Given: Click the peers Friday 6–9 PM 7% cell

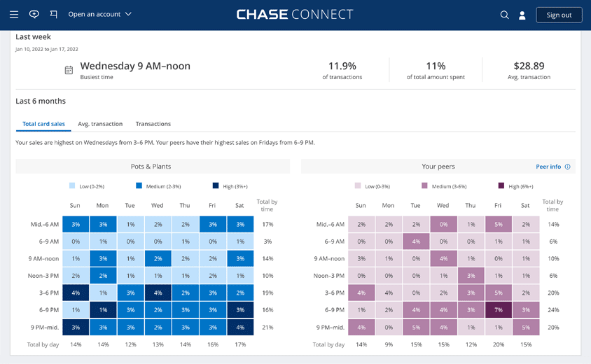Looking at the screenshot, I should [498, 309].
